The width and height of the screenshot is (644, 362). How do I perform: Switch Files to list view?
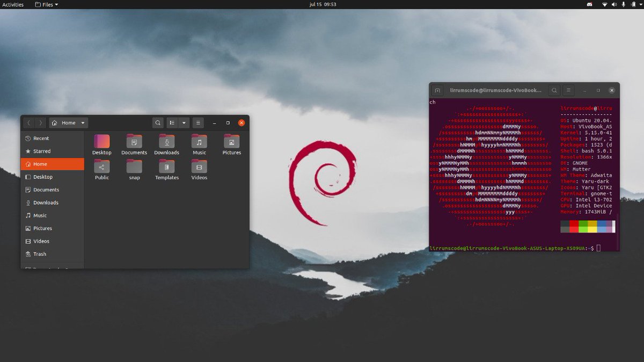tap(172, 123)
